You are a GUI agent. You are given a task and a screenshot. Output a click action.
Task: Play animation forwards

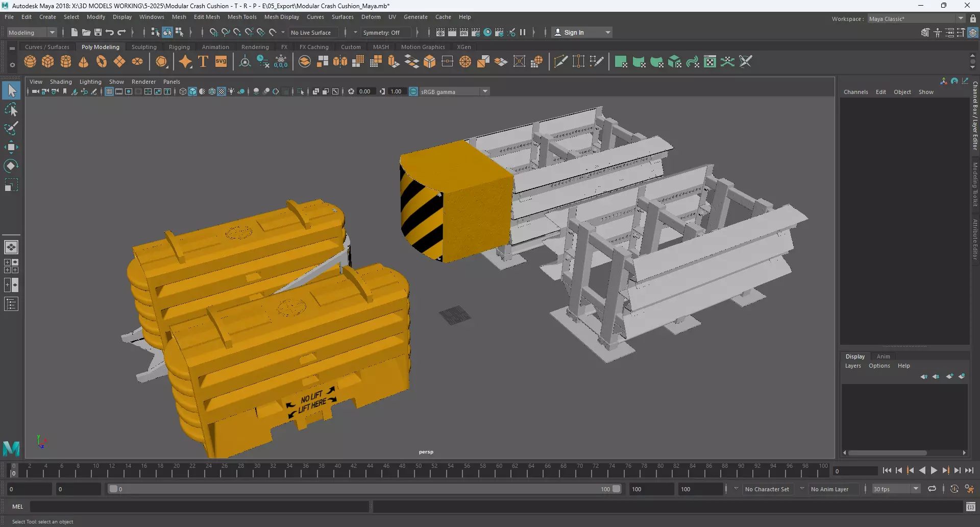(x=934, y=470)
